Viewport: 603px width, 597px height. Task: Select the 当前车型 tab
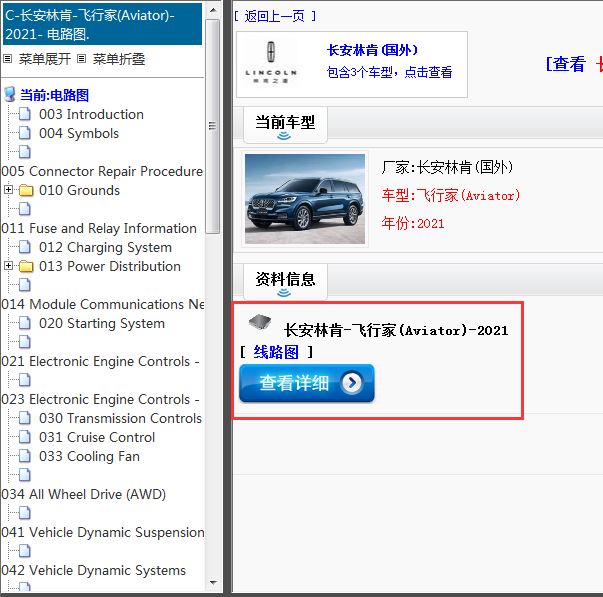285,123
